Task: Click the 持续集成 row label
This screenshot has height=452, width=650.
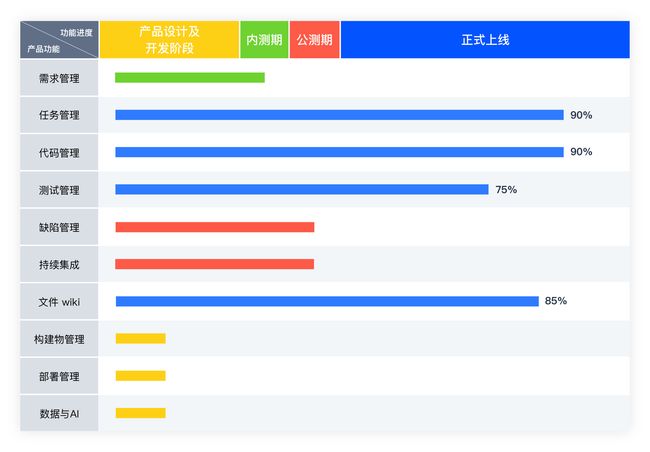Action: (x=59, y=264)
